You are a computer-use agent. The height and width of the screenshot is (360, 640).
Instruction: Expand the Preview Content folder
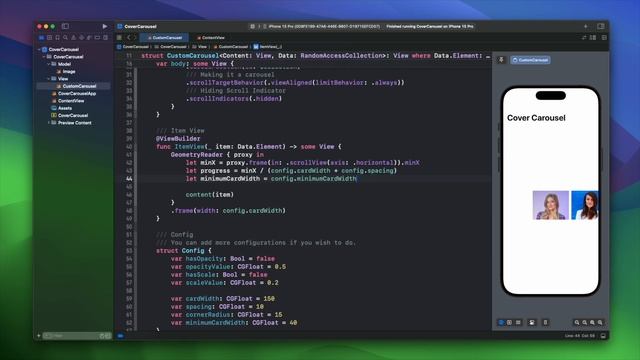(48, 123)
